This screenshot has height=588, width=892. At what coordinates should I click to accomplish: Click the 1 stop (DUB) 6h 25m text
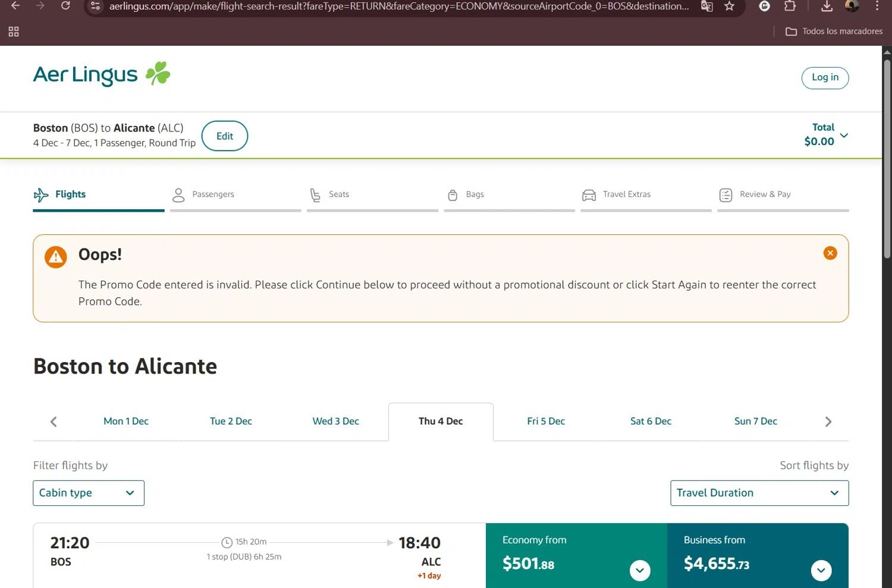click(244, 557)
